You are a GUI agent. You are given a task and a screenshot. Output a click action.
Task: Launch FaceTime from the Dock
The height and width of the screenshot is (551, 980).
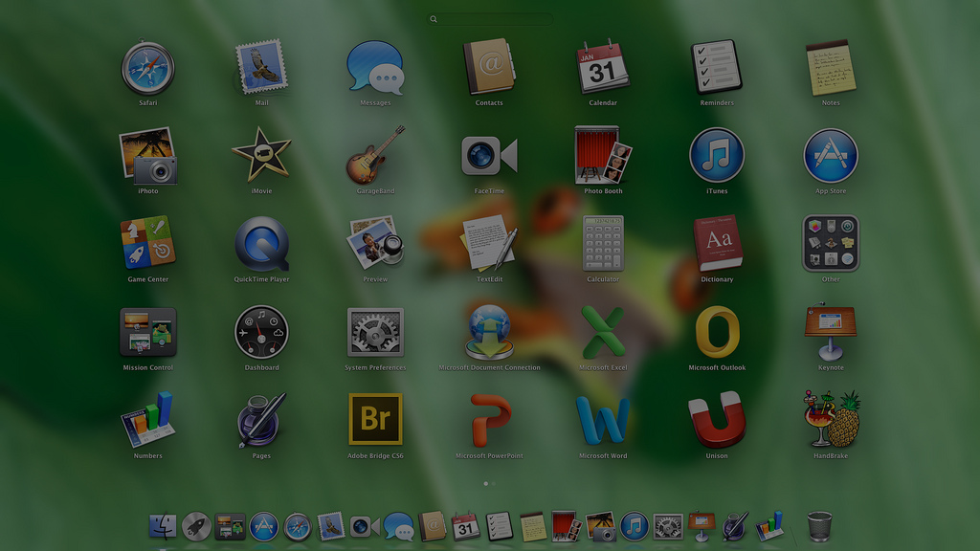coord(365,527)
